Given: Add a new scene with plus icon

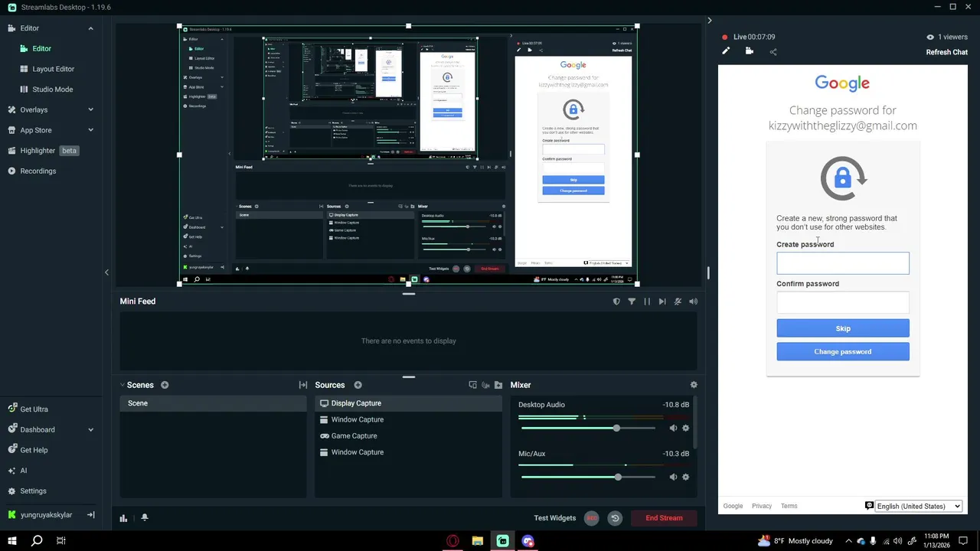Looking at the screenshot, I should [165, 385].
